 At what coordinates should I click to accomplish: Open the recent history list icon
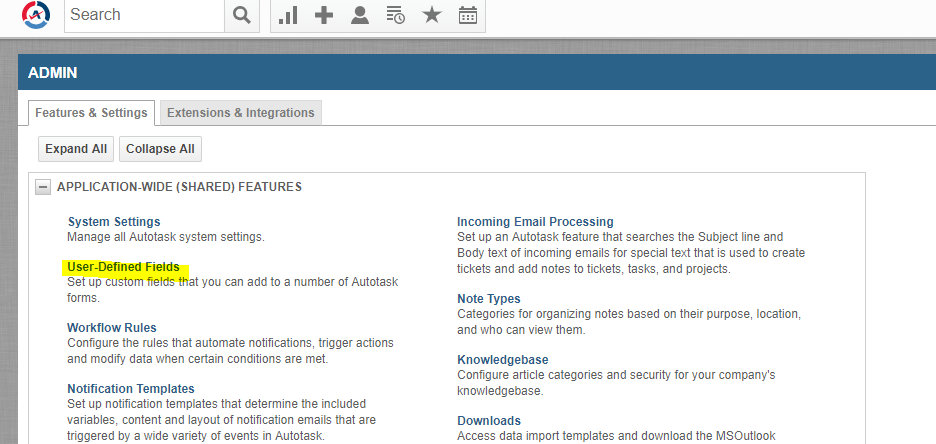(x=396, y=15)
